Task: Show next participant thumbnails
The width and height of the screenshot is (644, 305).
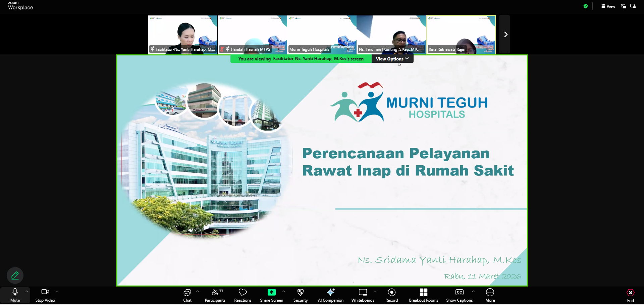Action: pos(505,34)
